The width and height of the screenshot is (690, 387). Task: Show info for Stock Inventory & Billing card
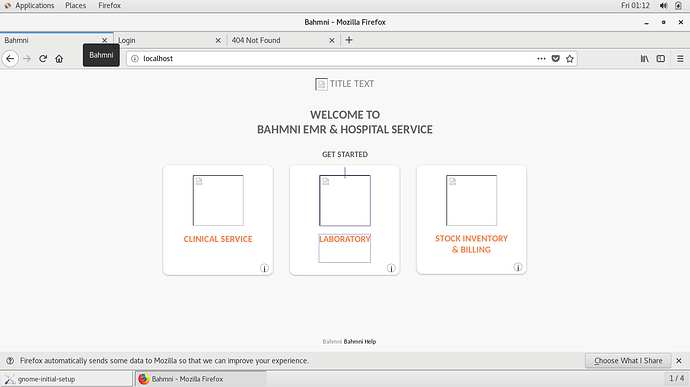[518, 267]
